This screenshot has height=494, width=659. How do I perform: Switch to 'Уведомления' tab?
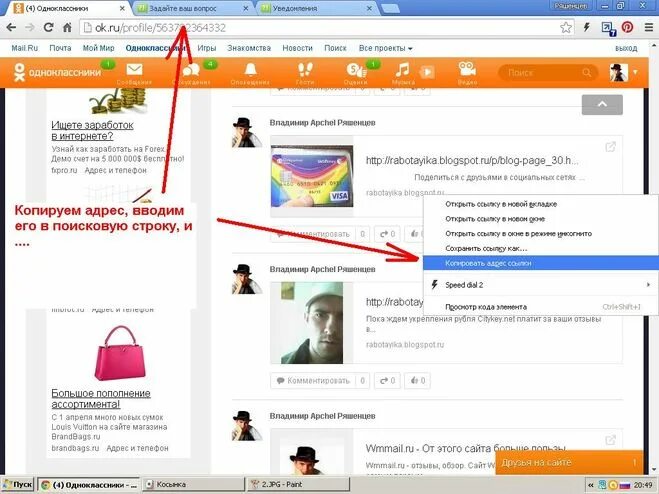pos(315,8)
